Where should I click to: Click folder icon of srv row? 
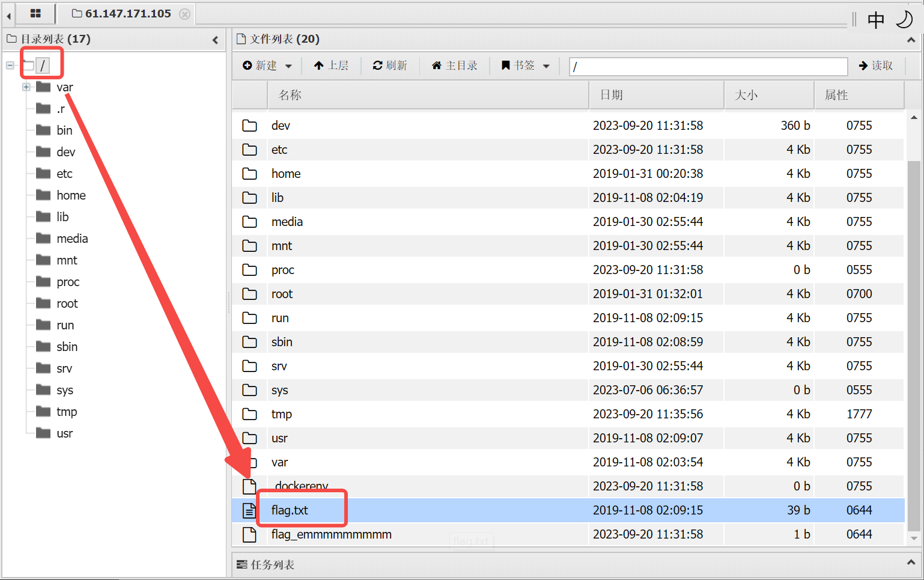pyautogui.click(x=249, y=366)
